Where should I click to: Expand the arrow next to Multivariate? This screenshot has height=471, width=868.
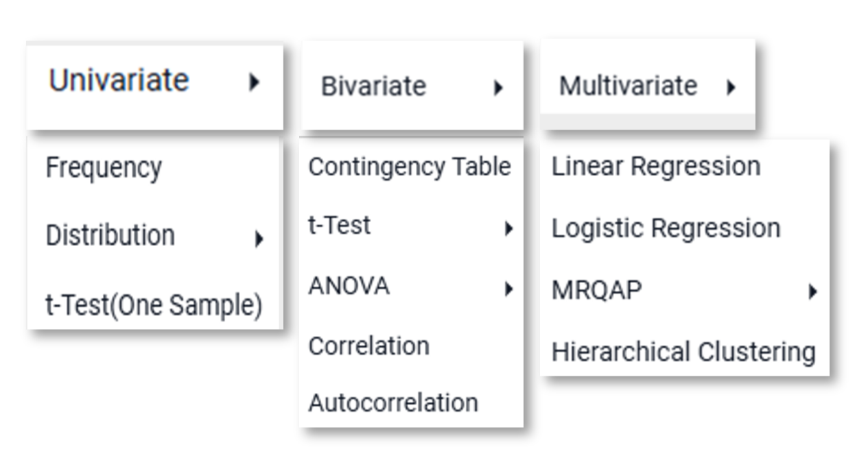click(x=731, y=87)
